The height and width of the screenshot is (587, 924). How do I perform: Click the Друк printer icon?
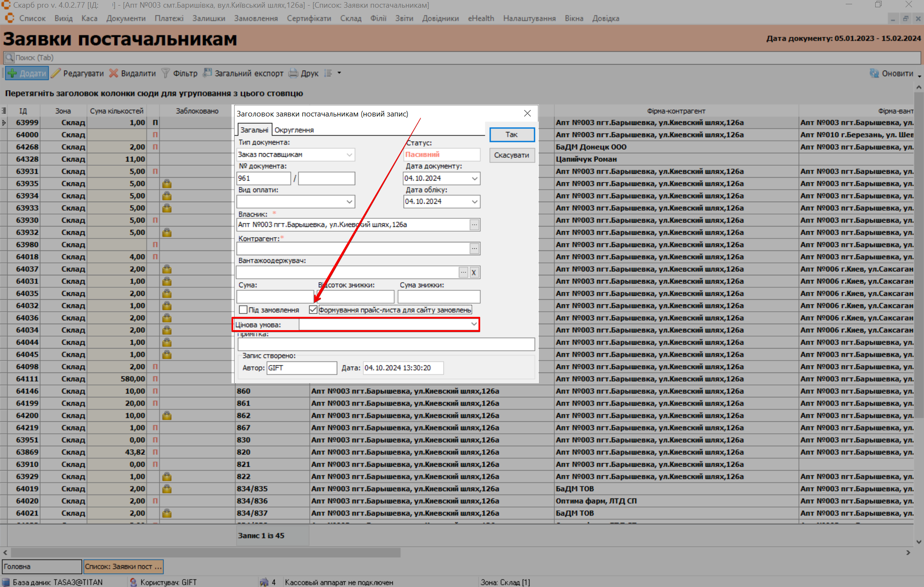(x=293, y=73)
